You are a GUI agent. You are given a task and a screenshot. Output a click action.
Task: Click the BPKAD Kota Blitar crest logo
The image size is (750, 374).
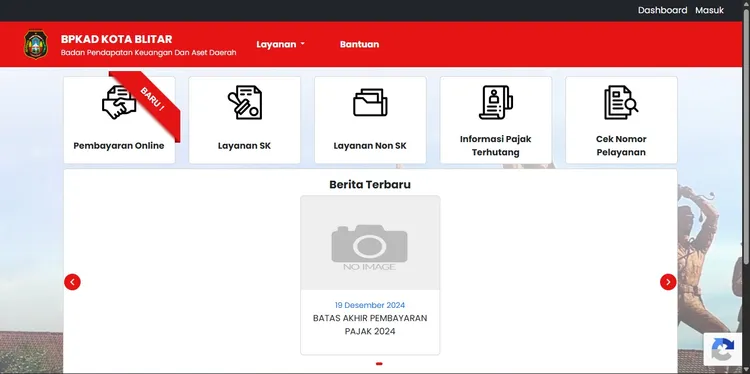pos(36,44)
